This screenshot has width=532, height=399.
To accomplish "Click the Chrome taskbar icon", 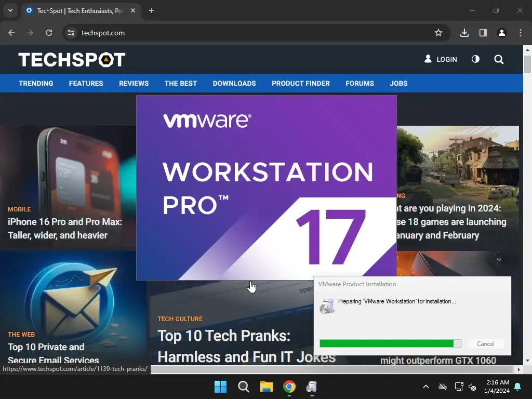I will tap(289, 387).
